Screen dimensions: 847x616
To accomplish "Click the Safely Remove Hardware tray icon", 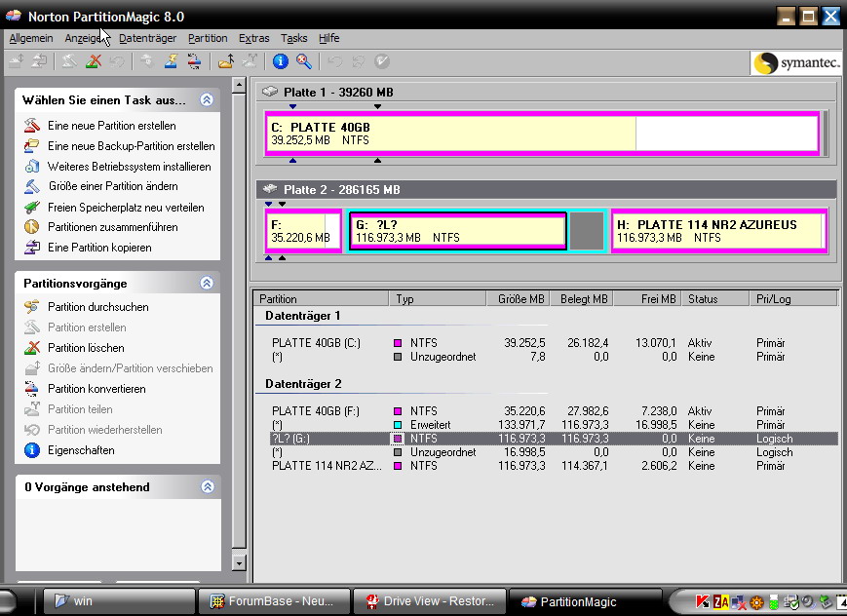I will tap(826, 601).
